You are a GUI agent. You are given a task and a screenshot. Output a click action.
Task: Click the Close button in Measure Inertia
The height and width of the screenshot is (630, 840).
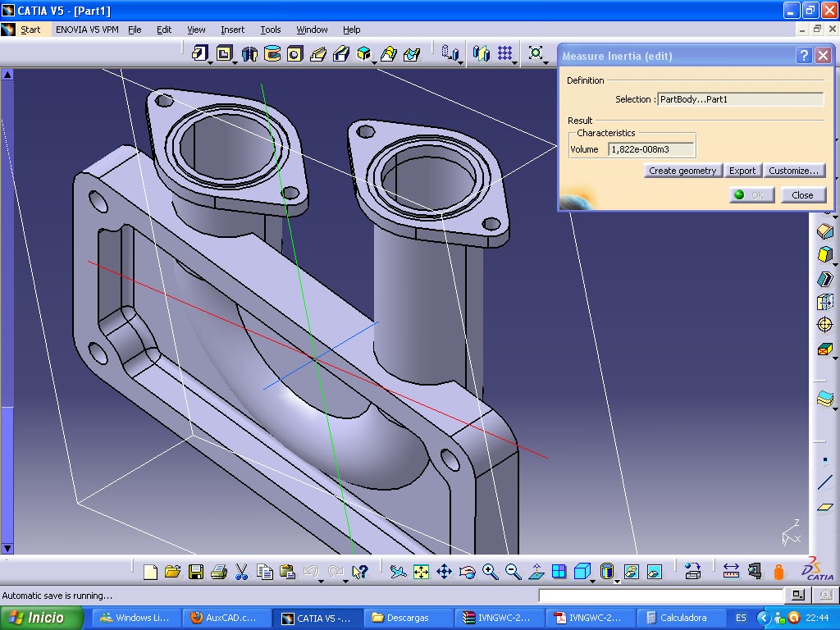tap(802, 195)
